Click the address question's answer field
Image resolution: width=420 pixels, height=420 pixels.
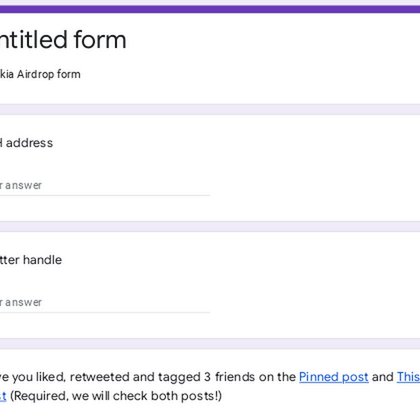(105, 186)
